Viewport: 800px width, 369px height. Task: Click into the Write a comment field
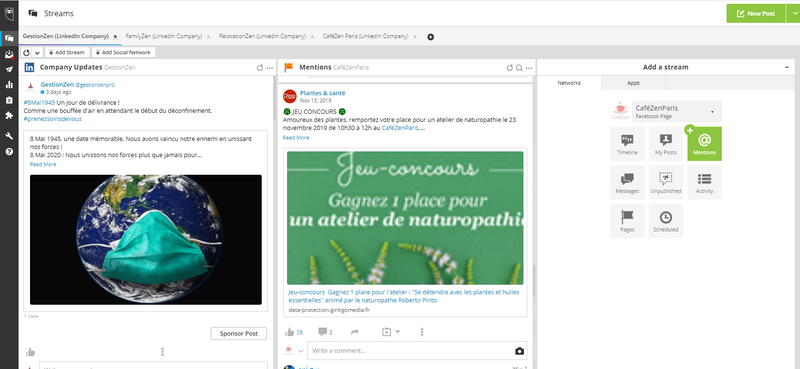click(x=411, y=351)
